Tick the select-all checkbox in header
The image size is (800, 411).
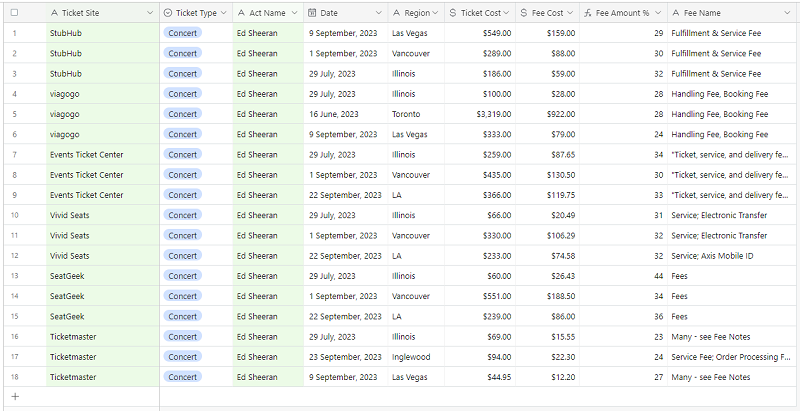pyautogui.click(x=14, y=13)
